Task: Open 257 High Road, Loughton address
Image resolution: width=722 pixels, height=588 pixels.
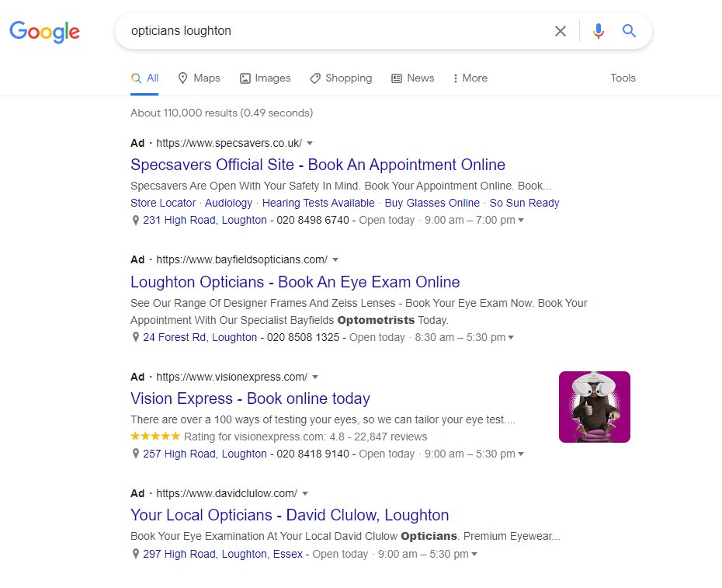Action: pyautogui.click(x=205, y=454)
